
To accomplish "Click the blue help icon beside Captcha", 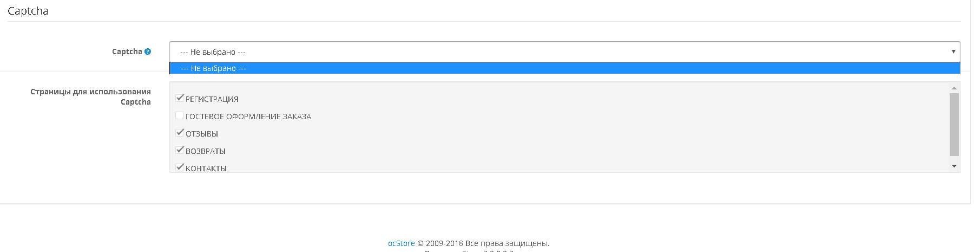I will 148,51.
